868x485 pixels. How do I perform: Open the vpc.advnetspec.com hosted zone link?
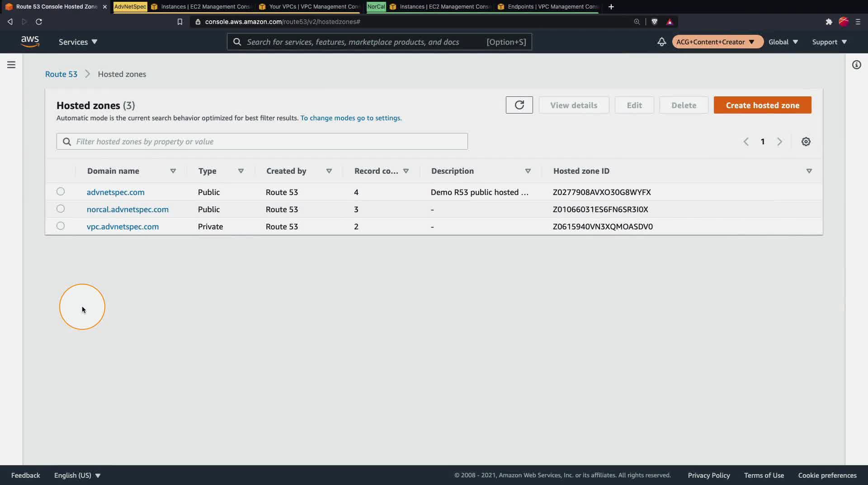tap(123, 227)
